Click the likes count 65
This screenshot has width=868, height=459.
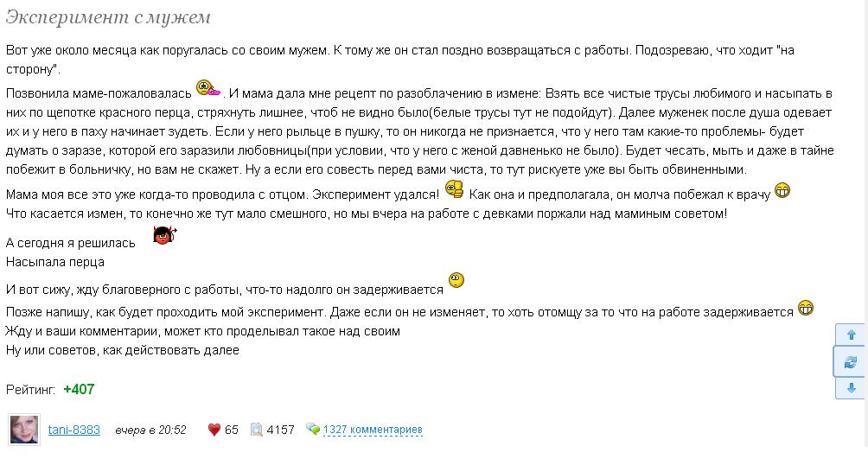pyautogui.click(x=232, y=430)
